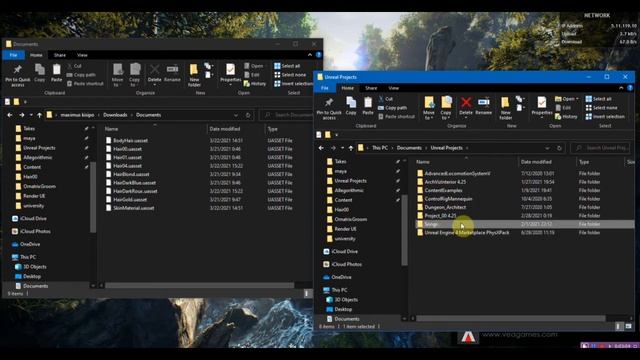Viewport: 640px width, 360px height.
Task: Open Properties dropdown arrow in Unreal Projects
Action: tap(542, 118)
